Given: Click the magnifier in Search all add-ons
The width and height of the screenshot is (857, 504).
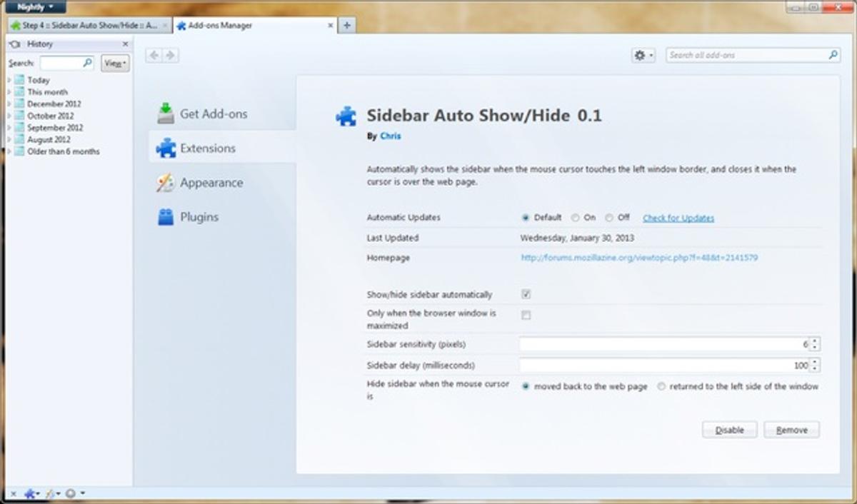Looking at the screenshot, I should (833, 55).
